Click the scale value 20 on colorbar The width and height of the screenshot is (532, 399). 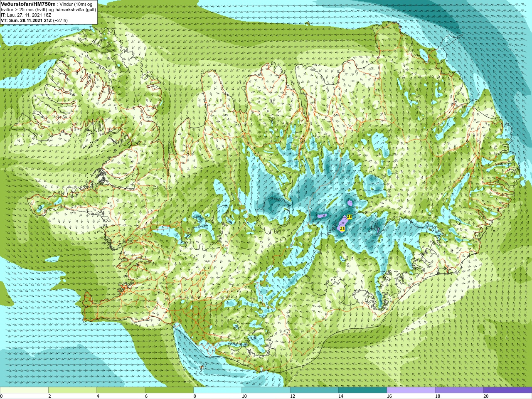click(x=486, y=396)
